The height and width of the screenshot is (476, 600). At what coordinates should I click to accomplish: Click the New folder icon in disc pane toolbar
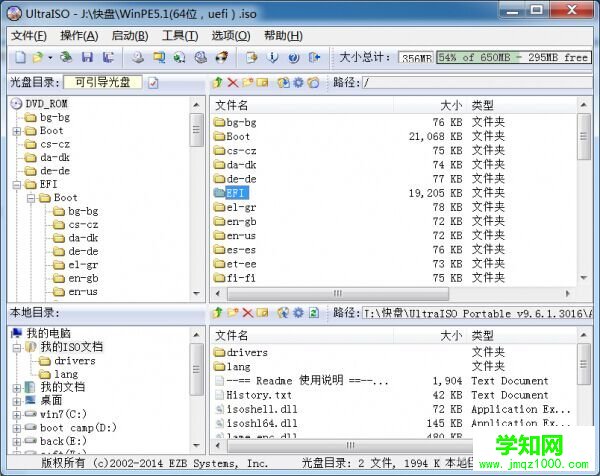point(248,82)
